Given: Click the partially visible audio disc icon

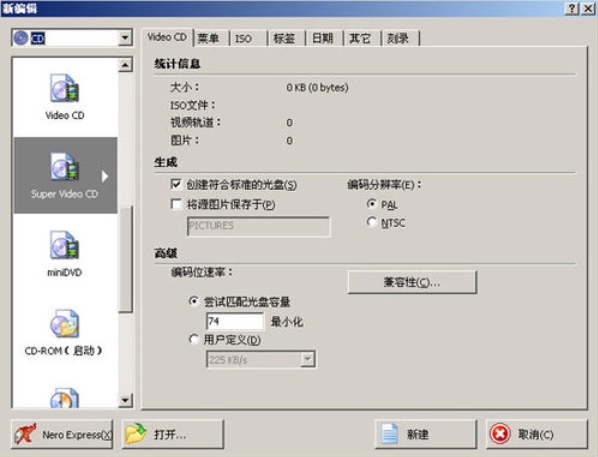Looking at the screenshot, I should (x=64, y=398).
